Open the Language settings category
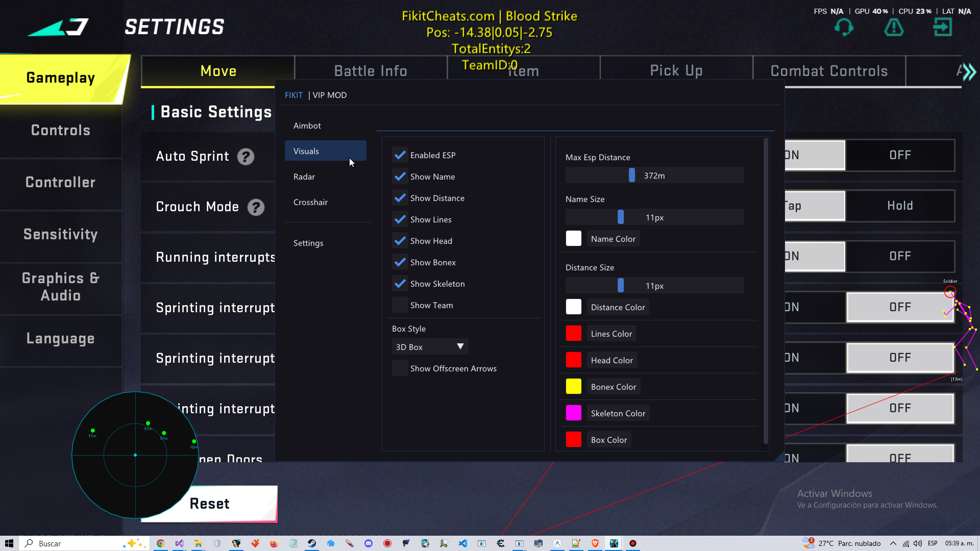 [61, 339]
